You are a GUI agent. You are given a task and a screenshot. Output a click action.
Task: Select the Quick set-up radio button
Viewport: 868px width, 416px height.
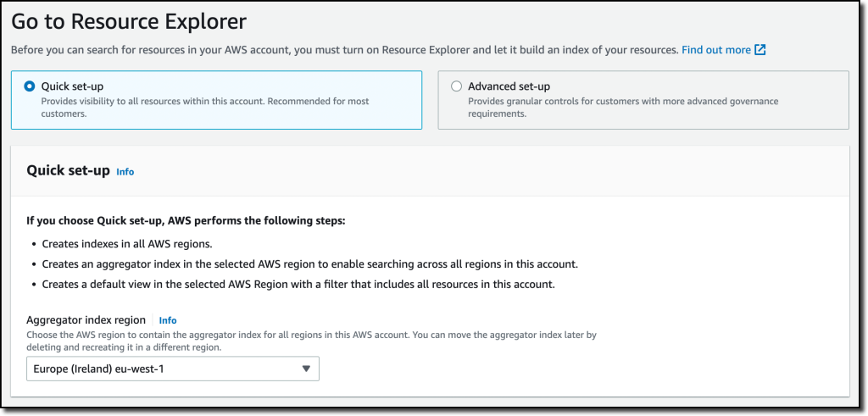(x=30, y=86)
